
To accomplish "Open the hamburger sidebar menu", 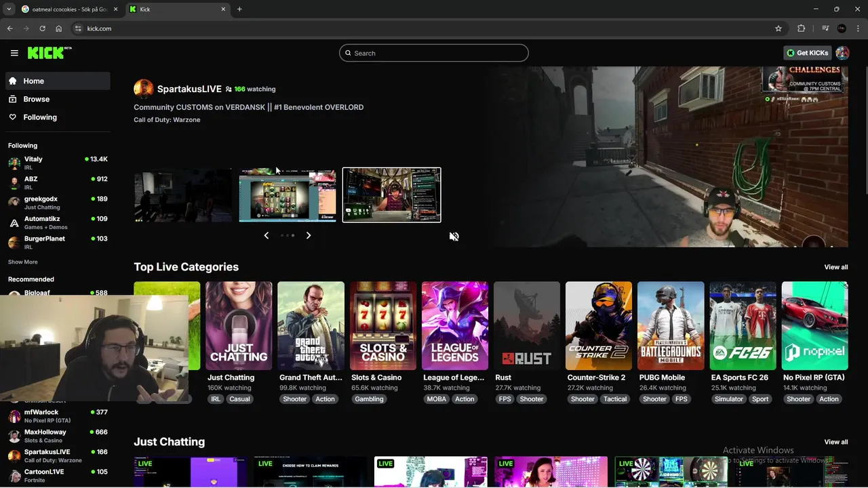I will point(14,53).
